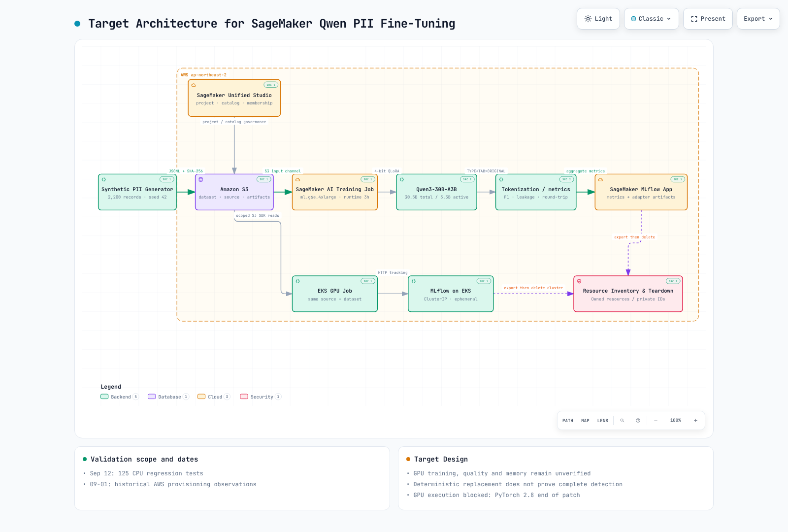This screenshot has height=532, width=788.
Task: Click the SRC 1 badge on SageMaker Unified Studio
Action: click(271, 85)
